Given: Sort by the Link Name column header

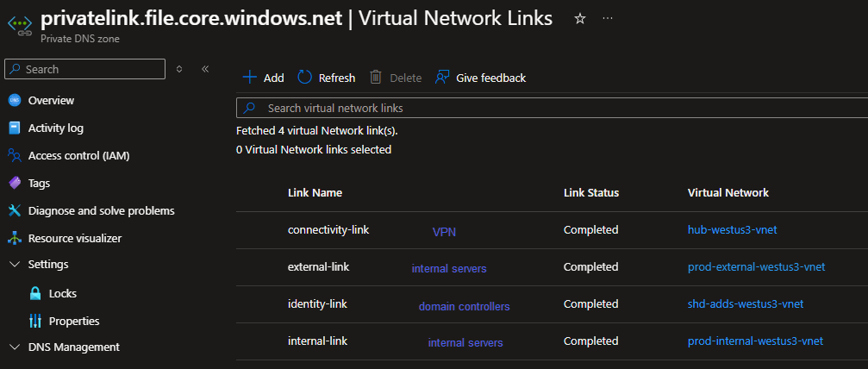Looking at the screenshot, I should point(315,193).
